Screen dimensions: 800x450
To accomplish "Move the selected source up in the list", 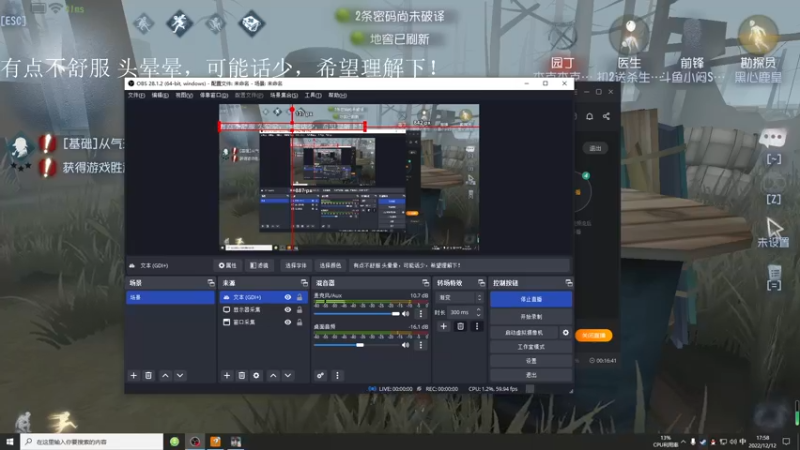I will coord(273,376).
